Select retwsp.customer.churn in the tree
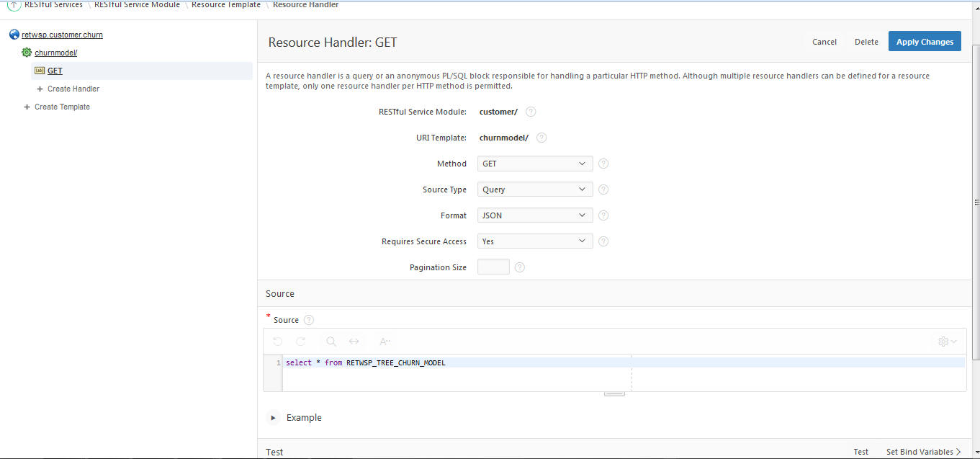 (62, 35)
